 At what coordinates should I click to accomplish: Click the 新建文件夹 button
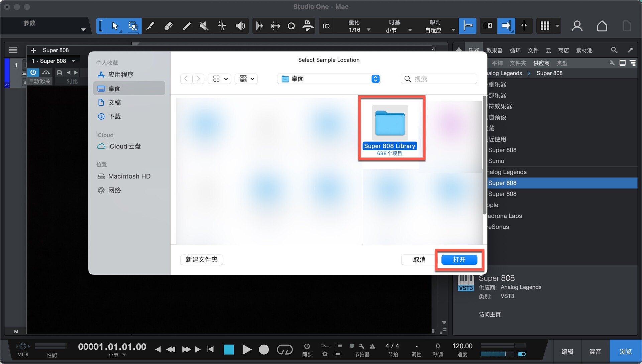coord(202,260)
